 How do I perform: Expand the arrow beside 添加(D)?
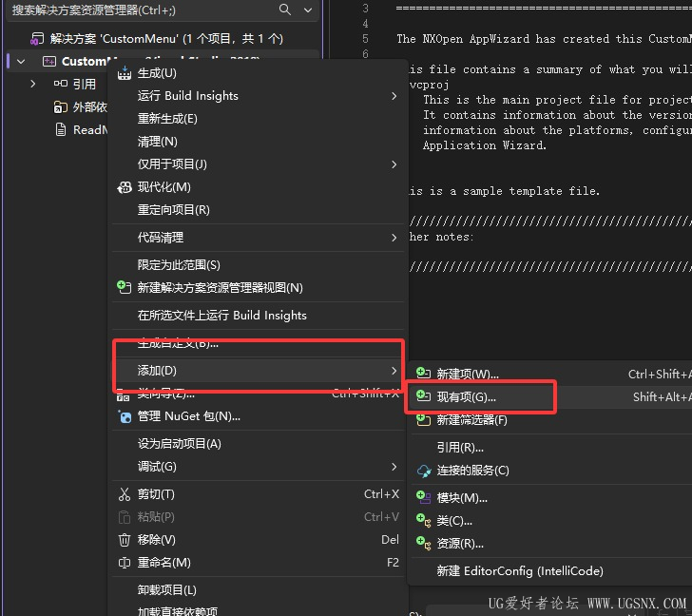point(394,371)
